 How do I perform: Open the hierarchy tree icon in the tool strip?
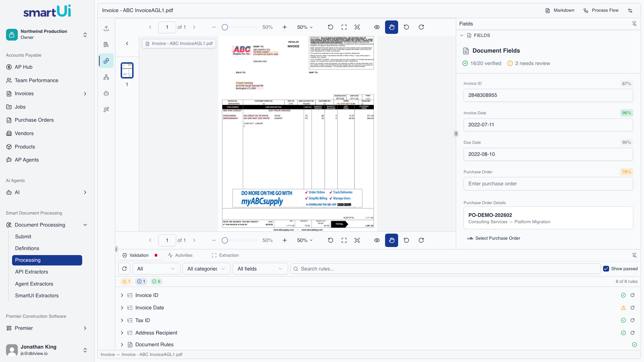coord(106,77)
